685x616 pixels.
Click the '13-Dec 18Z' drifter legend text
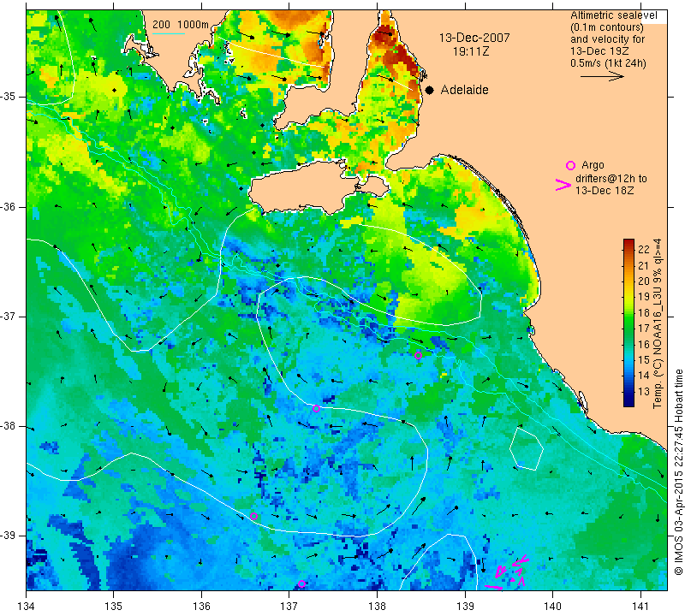point(605,190)
